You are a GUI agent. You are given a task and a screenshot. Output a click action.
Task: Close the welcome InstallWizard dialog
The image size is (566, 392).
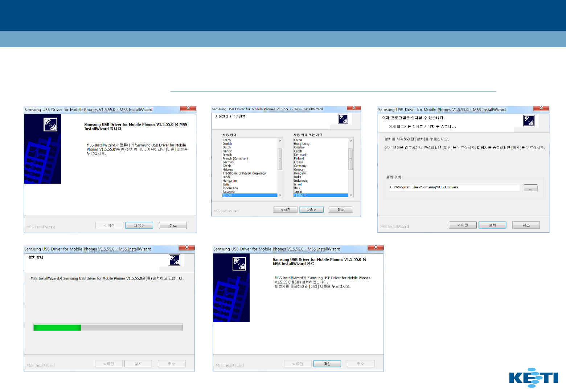pyautogui.click(x=188, y=108)
